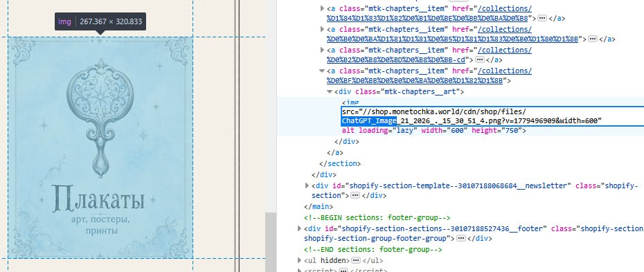Expand the footer shopify-section div node
The width and height of the screenshot is (644, 272).
[x=299, y=228]
